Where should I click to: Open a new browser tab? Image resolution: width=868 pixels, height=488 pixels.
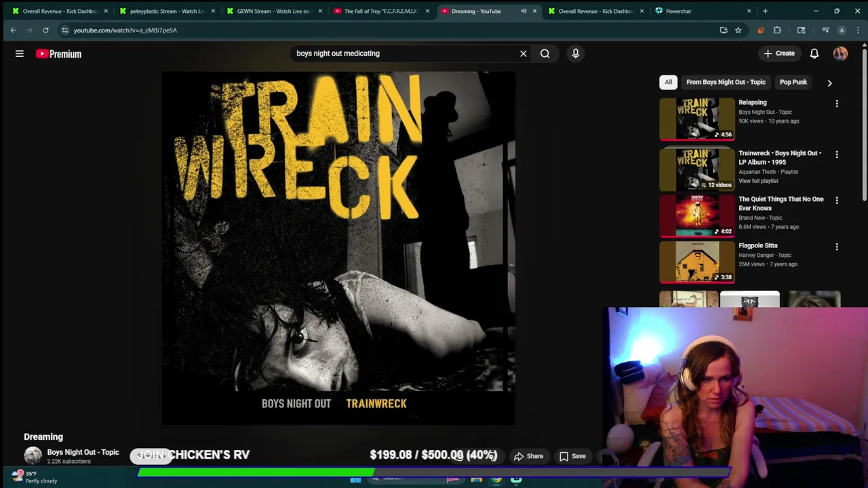point(765,11)
